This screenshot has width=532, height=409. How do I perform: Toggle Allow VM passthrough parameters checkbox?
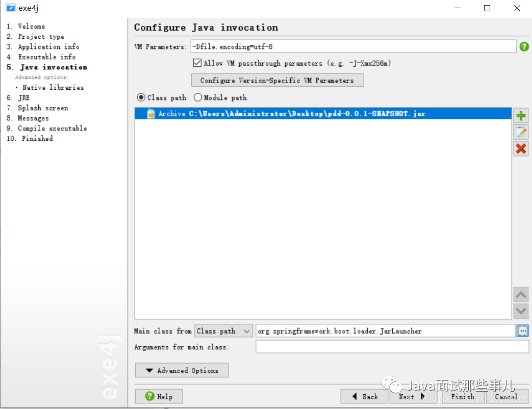click(x=197, y=63)
